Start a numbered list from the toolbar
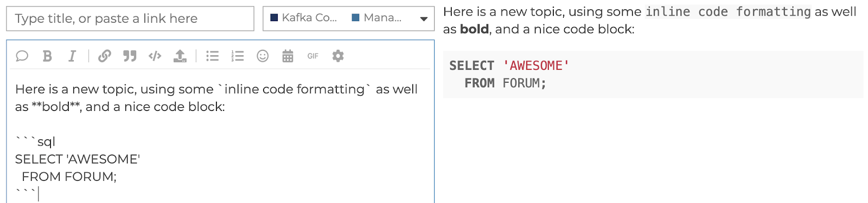Screen dimensions: 868x203 coord(238,56)
